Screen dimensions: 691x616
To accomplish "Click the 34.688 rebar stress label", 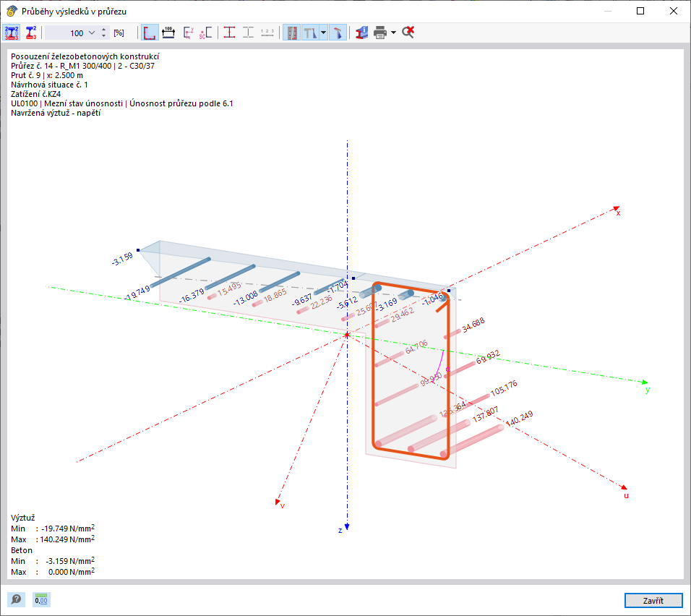I will point(473,325).
